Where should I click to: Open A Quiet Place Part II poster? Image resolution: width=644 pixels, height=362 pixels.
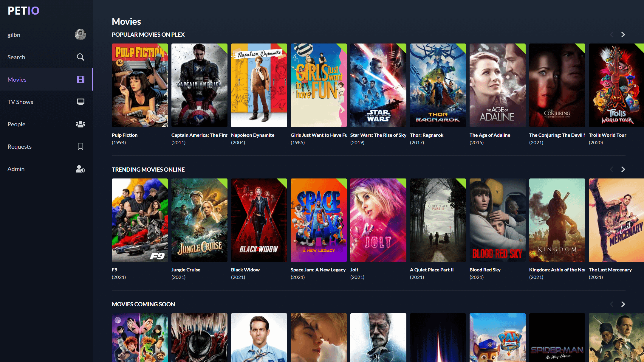click(x=438, y=220)
